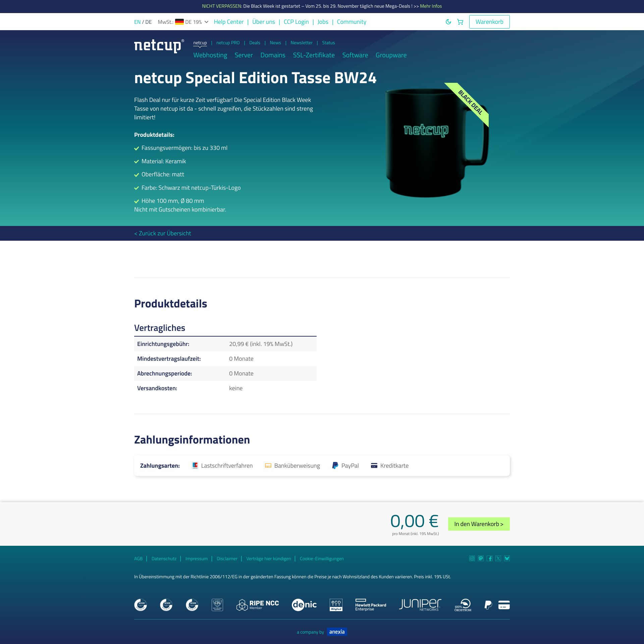Viewport: 644px width, 644px height.
Task: Click the 0,00 € price total
Action: pyautogui.click(x=415, y=521)
